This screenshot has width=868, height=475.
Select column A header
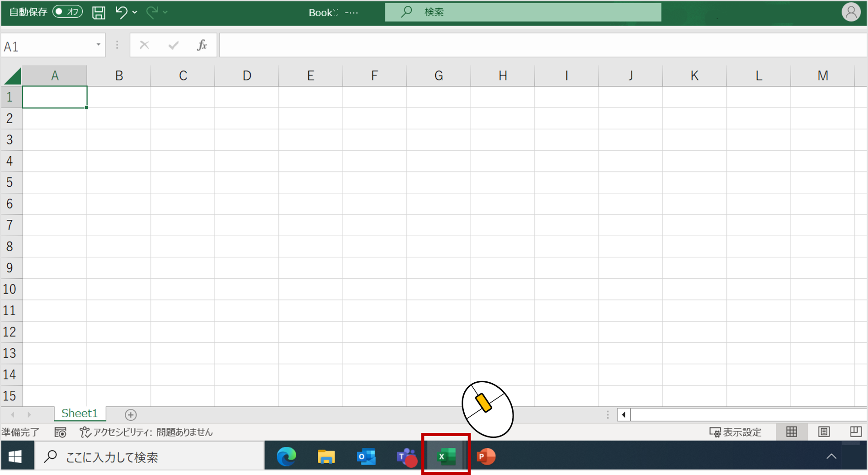pyautogui.click(x=55, y=76)
